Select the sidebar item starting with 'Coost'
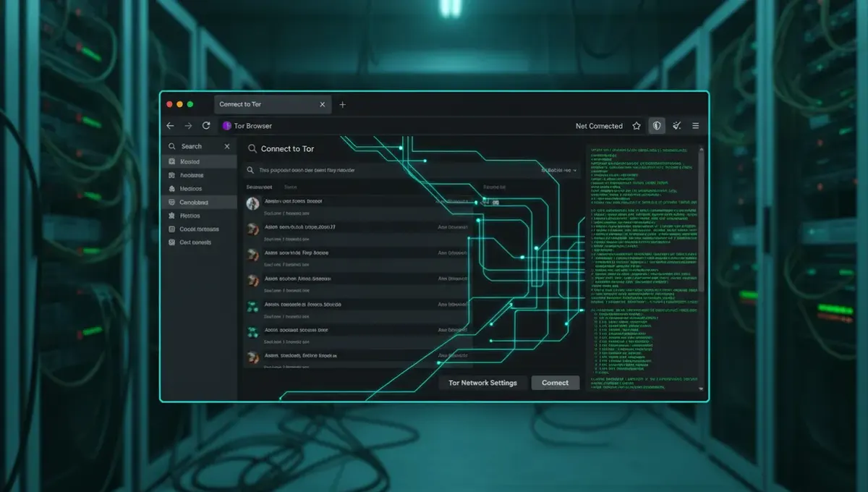 pyautogui.click(x=198, y=229)
